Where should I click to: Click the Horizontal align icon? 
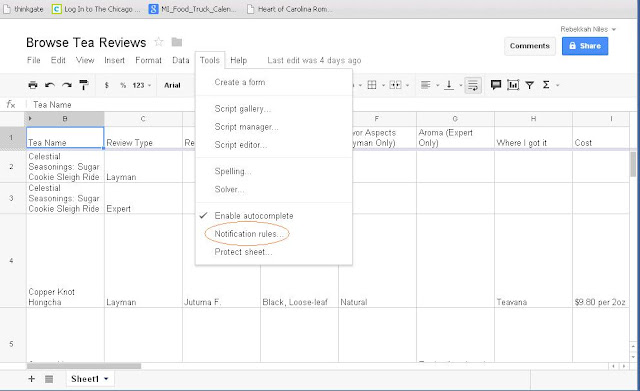pyautogui.click(x=426, y=85)
